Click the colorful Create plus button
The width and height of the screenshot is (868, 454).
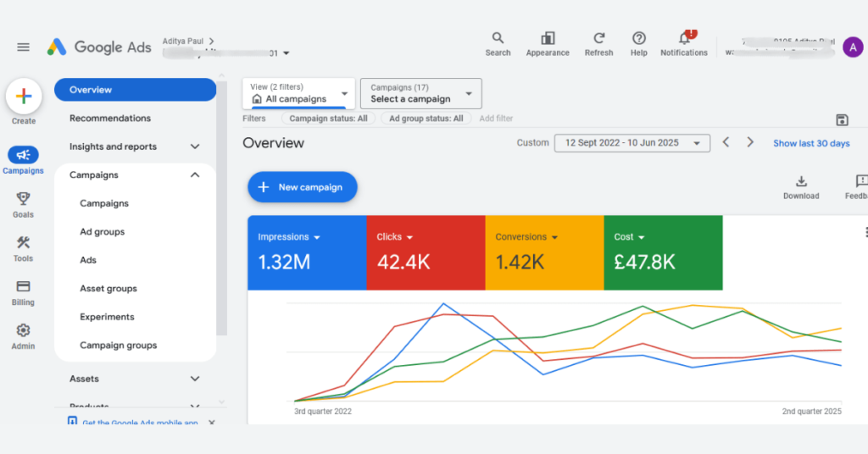(x=24, y=97)
